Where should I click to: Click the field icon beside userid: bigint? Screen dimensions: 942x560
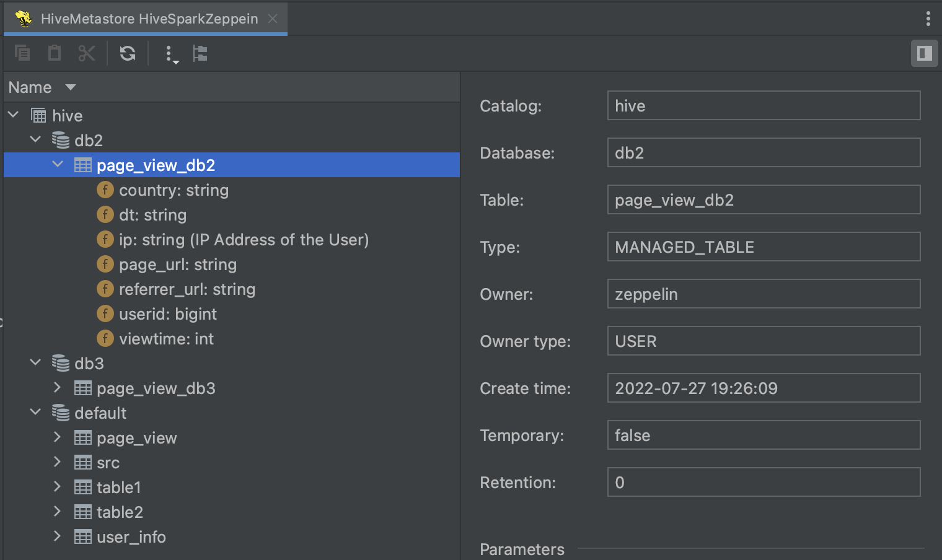click(105, 313)
